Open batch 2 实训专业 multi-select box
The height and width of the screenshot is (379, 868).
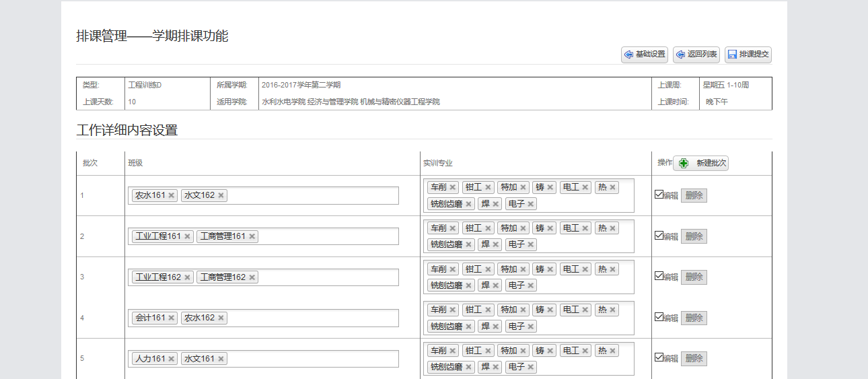click(529, 236)
